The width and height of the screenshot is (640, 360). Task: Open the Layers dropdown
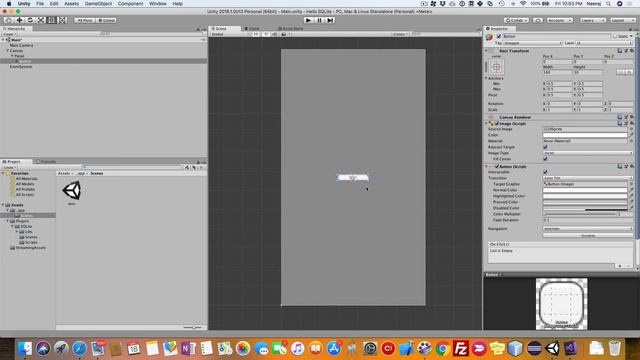[x=592, y=20]
